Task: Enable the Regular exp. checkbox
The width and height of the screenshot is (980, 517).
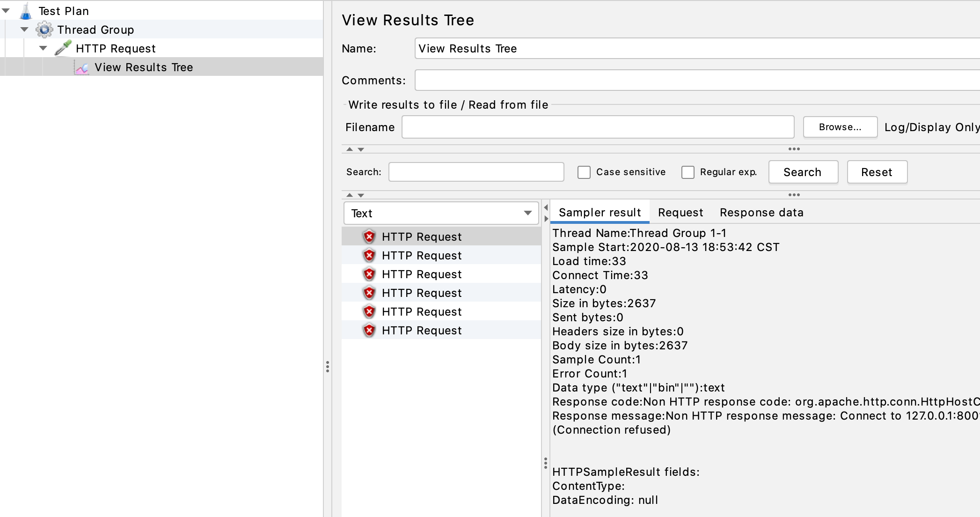Action: click(x=687, y=172)
